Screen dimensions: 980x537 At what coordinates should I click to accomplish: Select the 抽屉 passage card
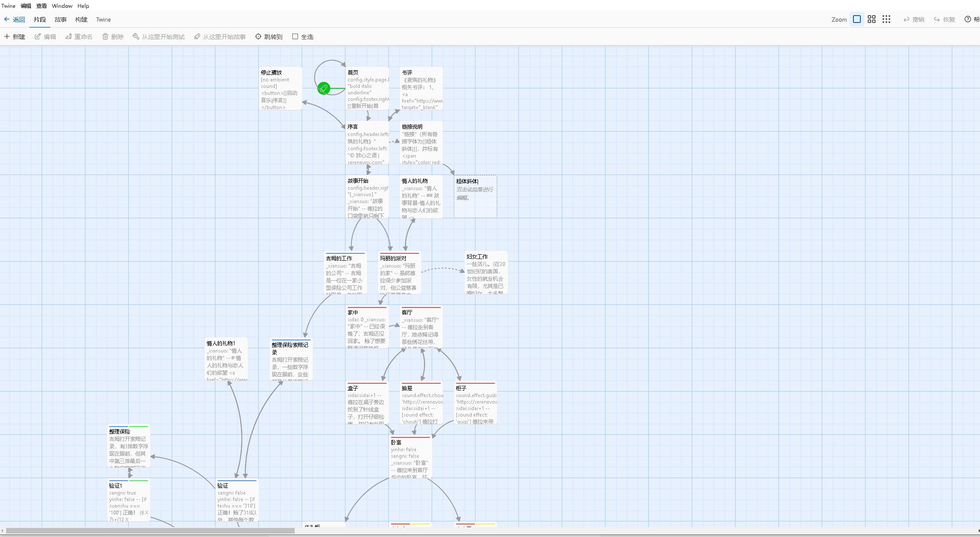[x=421, y=402]
